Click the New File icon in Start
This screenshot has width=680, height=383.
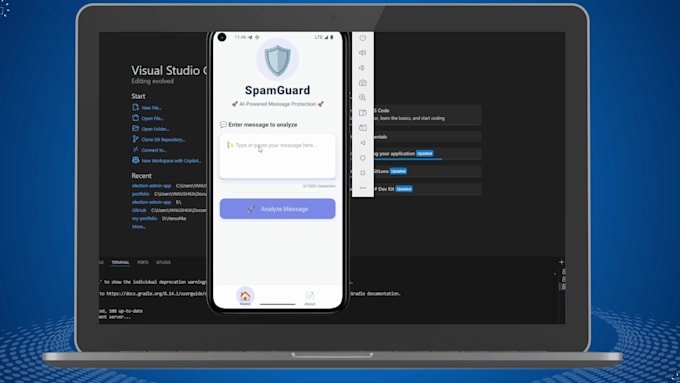(x=136, y=107)
